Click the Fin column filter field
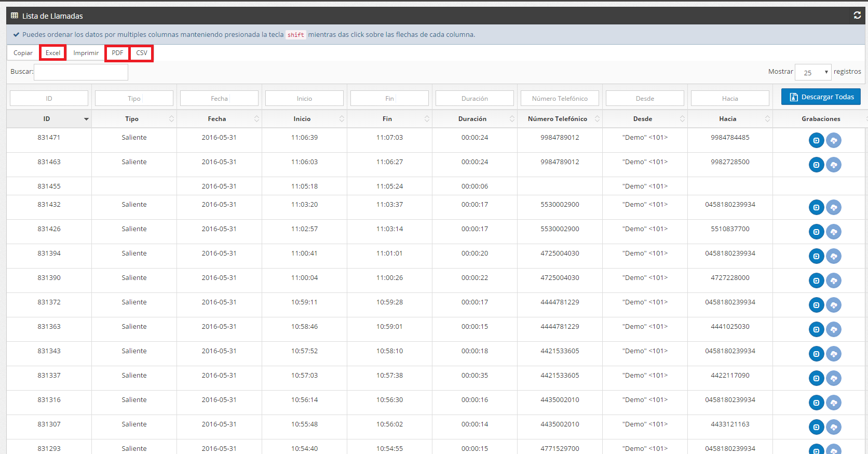The image size is (868, 454). click(x=390, y=98)
